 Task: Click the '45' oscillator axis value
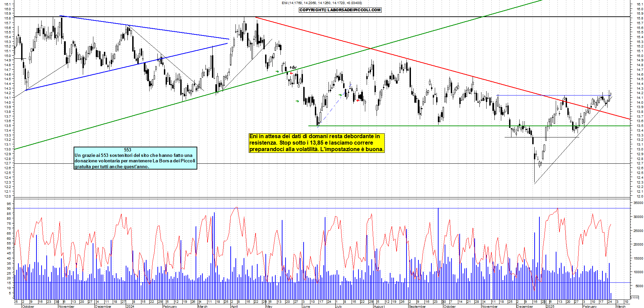(9, 253)
